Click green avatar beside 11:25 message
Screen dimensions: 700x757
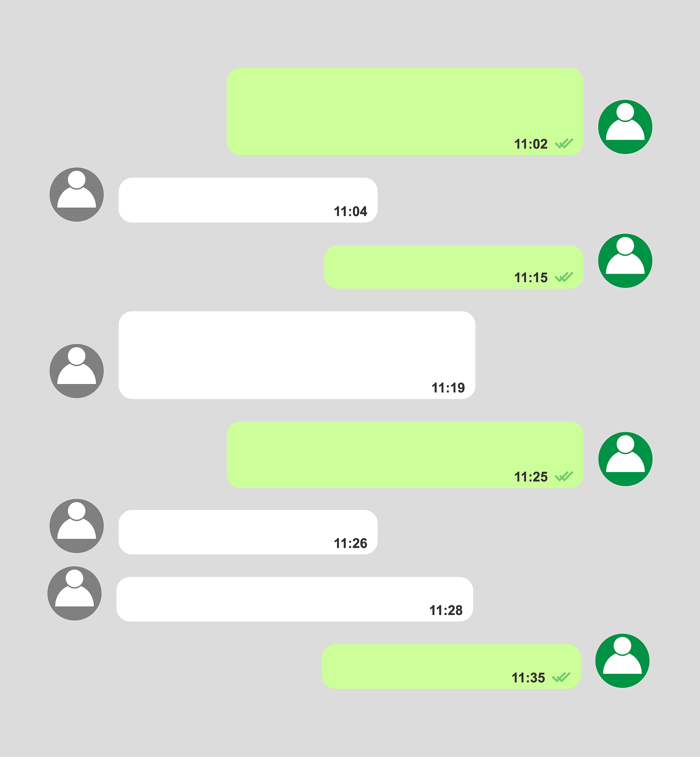pyautogui.click(x=625, y=459)
